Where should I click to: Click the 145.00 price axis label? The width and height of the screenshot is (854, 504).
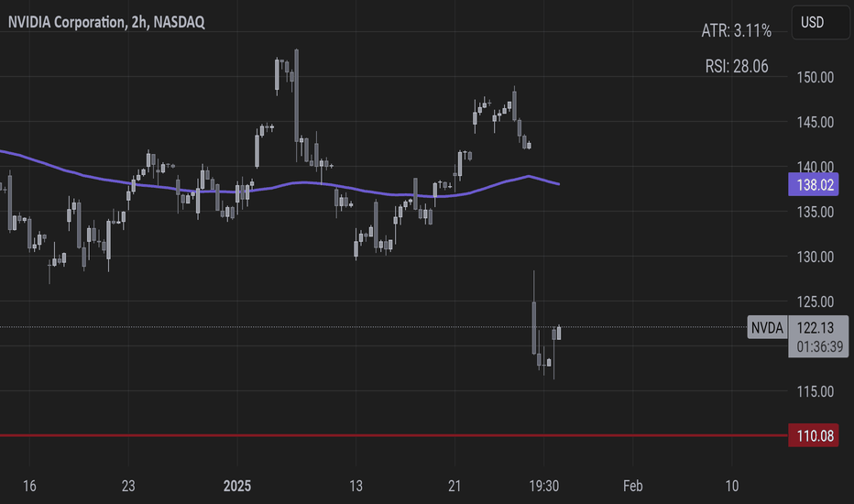click(815, 123)
